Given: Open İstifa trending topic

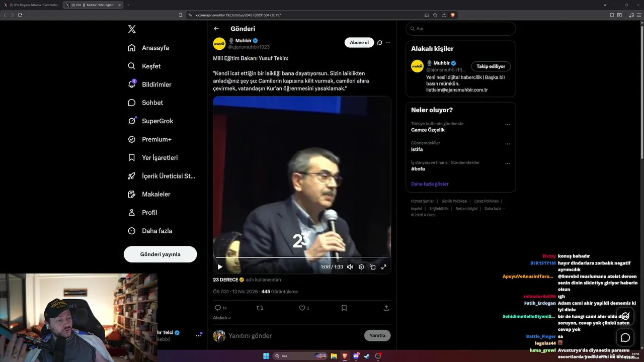Looking at the screenshot, I should click(x=417, y=149).
